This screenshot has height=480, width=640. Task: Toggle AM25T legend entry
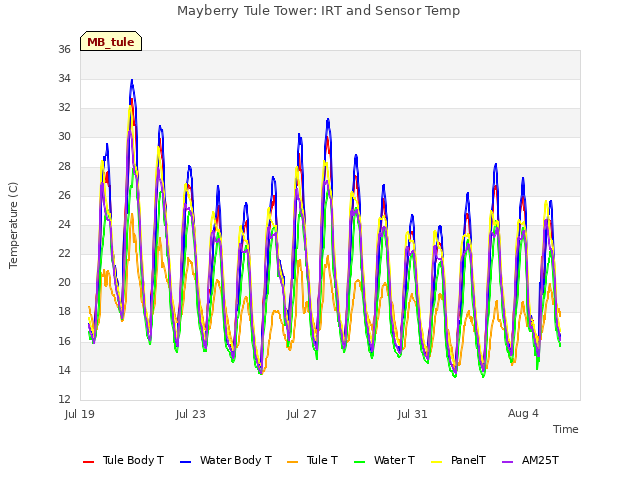530,460
